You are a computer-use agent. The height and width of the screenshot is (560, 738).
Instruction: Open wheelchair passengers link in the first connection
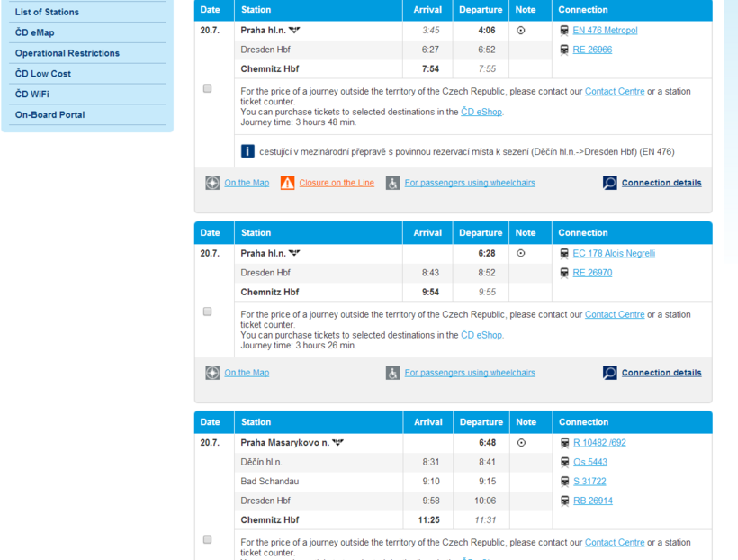470,183
